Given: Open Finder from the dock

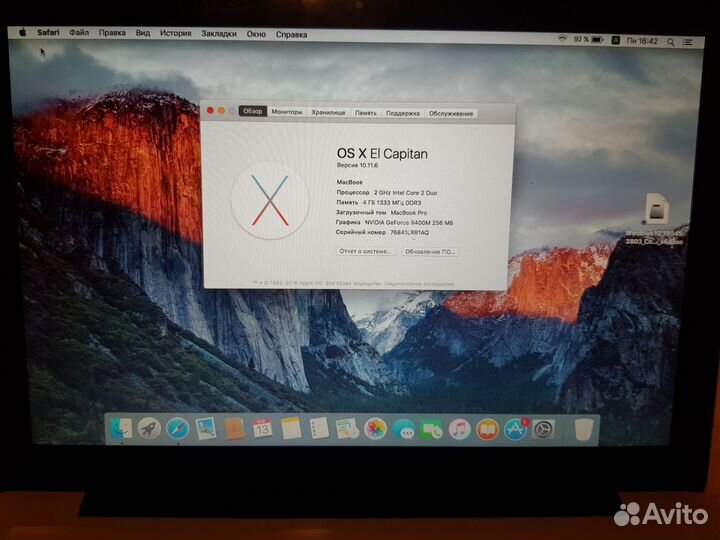Looking at the screenshot, I should 121,429.
